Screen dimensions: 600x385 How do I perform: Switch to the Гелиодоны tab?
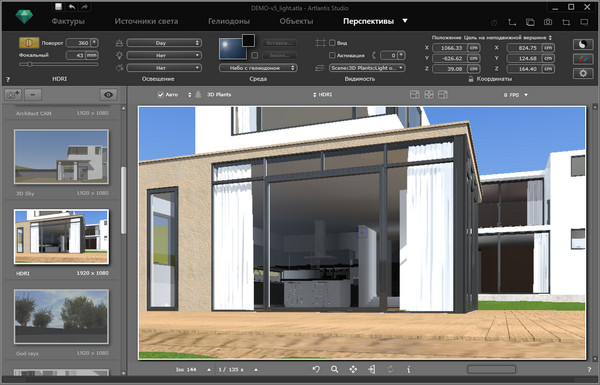tap(229, 21)
